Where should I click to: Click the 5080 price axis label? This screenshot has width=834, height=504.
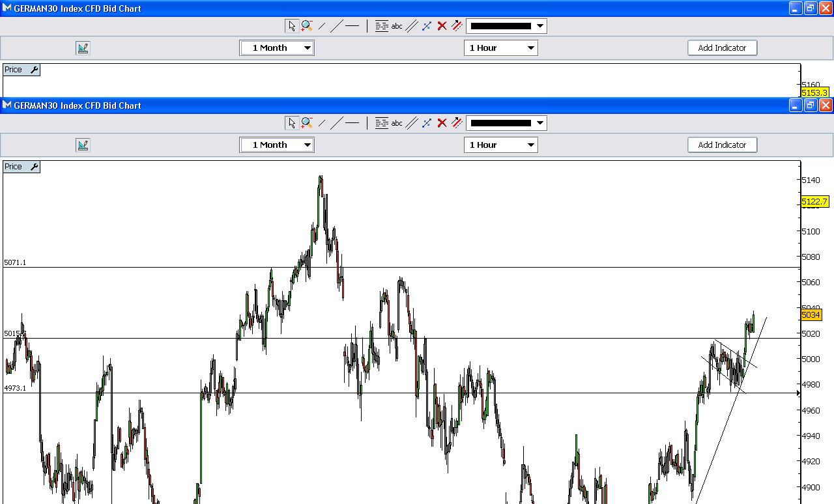point(811,257)
